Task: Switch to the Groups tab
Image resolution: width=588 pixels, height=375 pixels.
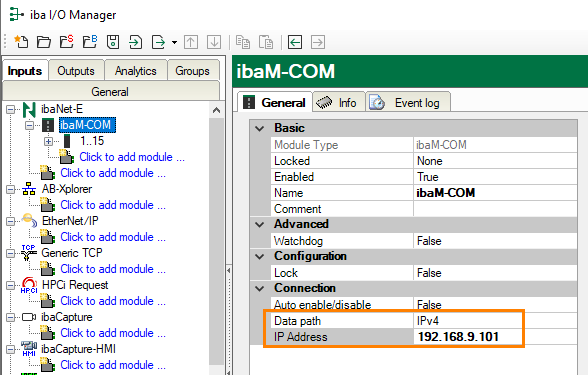Action: tap(192, 70)
